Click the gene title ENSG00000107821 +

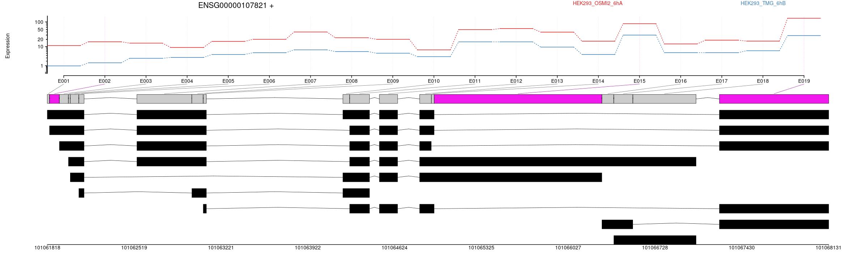pos(236,5)
